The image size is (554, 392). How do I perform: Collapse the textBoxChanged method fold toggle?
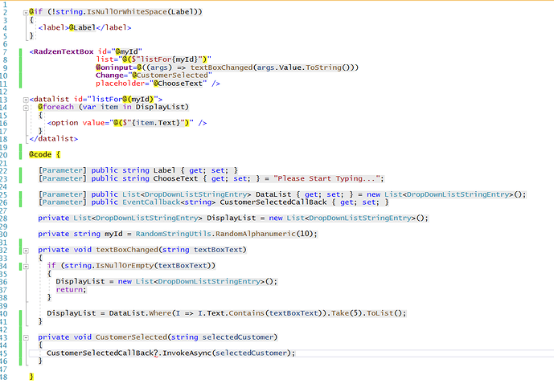pyautogui.click(x=26, y=251)
